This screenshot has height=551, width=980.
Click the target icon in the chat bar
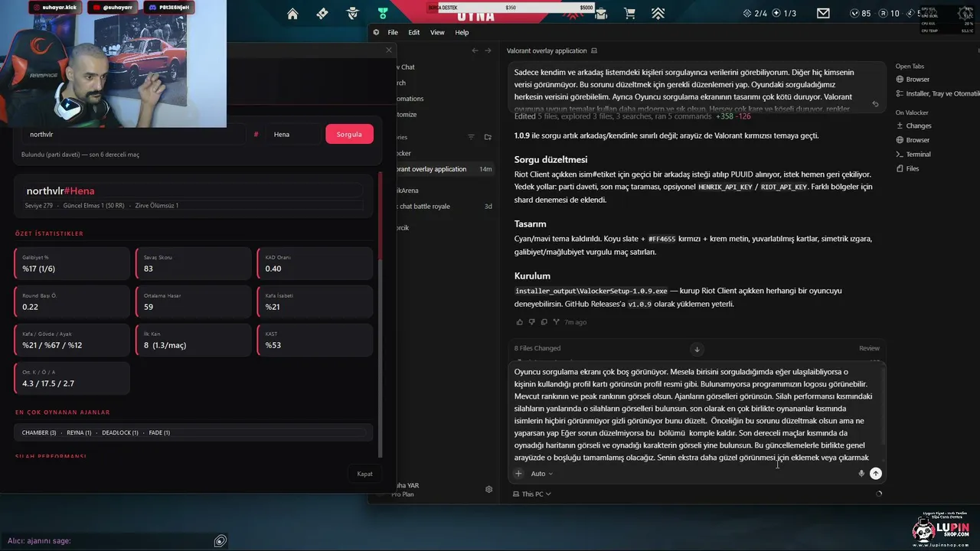point(220,541)
